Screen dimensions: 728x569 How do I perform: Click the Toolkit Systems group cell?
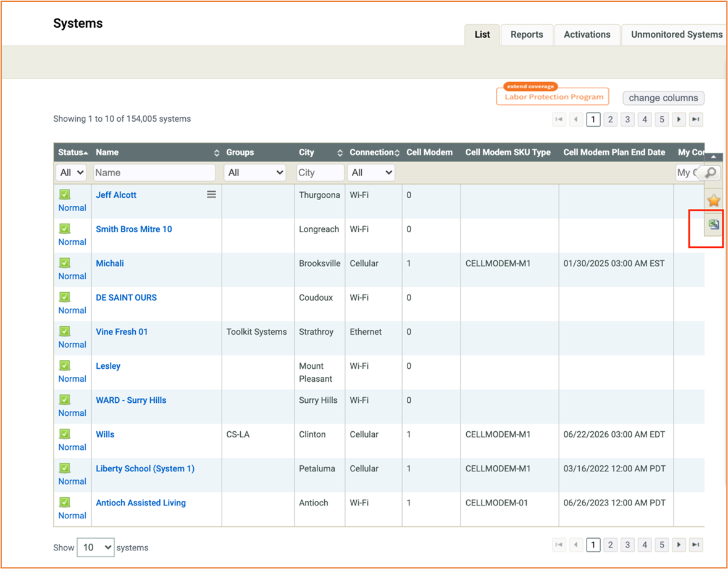[x=257, y=332]
